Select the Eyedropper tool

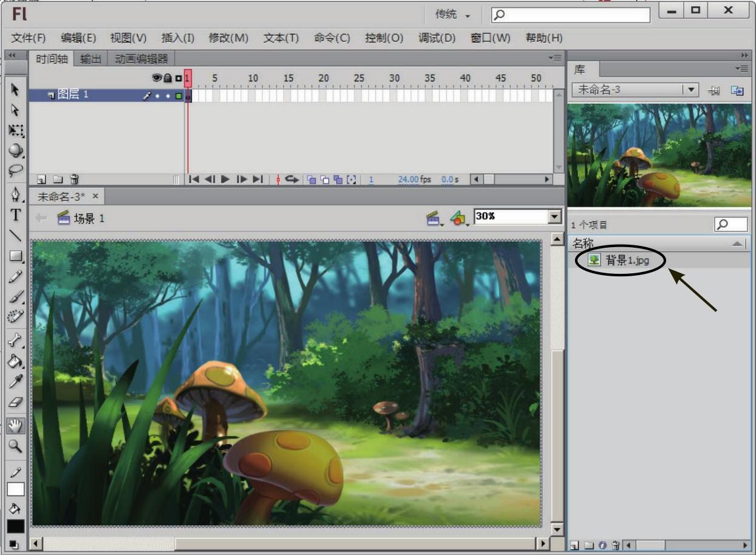[x=16, y=381]
